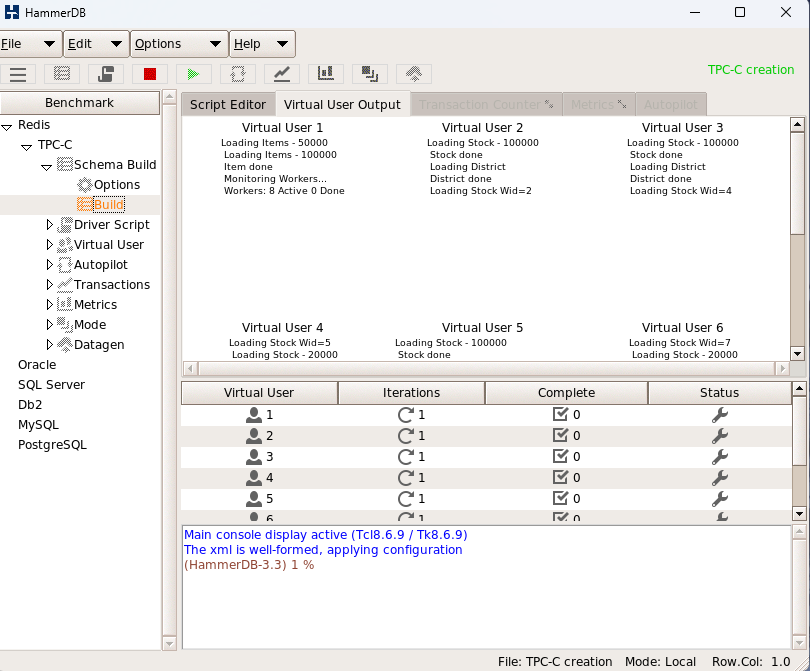The height and width of the screenshot is (671, 810).
Task: Expand the Driver Script tree node
Action: pyautogui.click(x=48, y=224)
